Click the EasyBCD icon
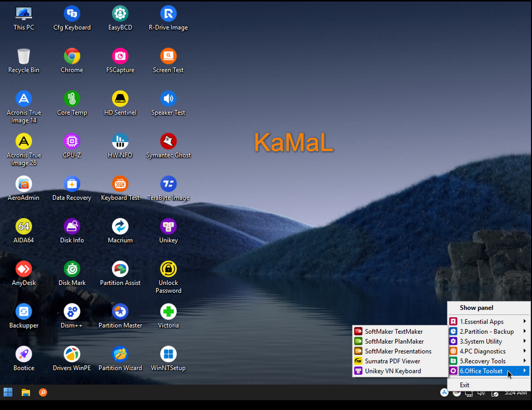Viewport: 532px width, 410px height. (x=120, y=19)
